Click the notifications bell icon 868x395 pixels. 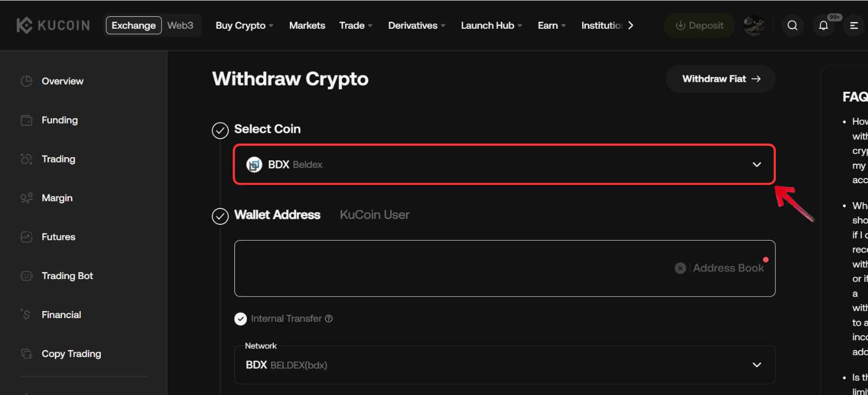click(824, 25)
